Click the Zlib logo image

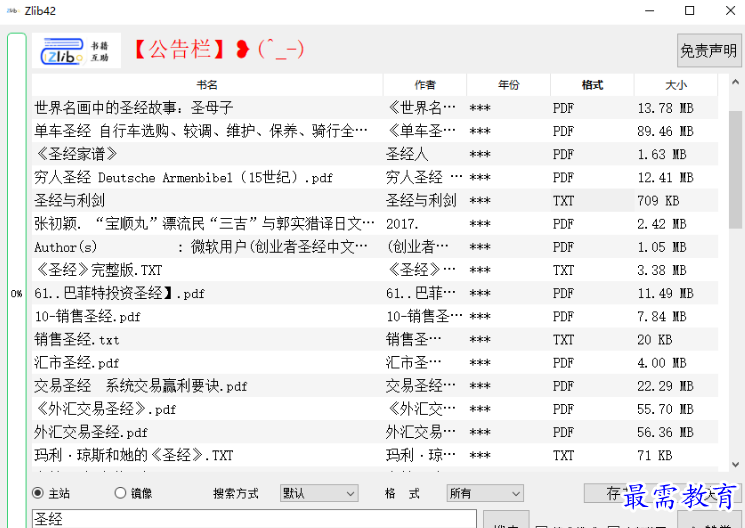tap(76, 50)
